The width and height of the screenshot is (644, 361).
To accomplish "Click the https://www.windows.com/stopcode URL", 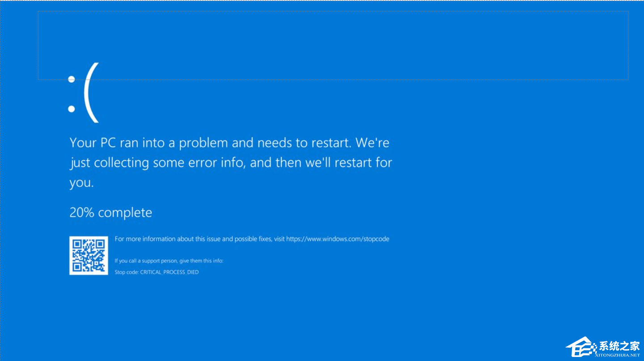I will [338, 239].
